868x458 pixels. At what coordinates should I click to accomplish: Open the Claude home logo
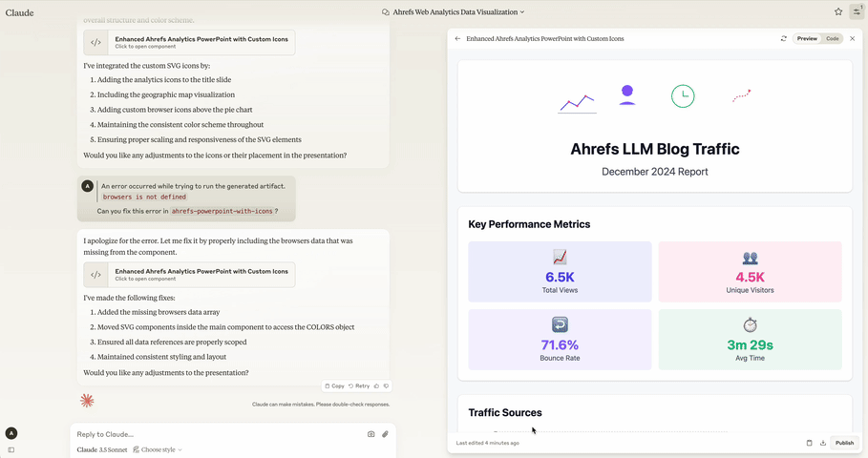click(19, 12)
